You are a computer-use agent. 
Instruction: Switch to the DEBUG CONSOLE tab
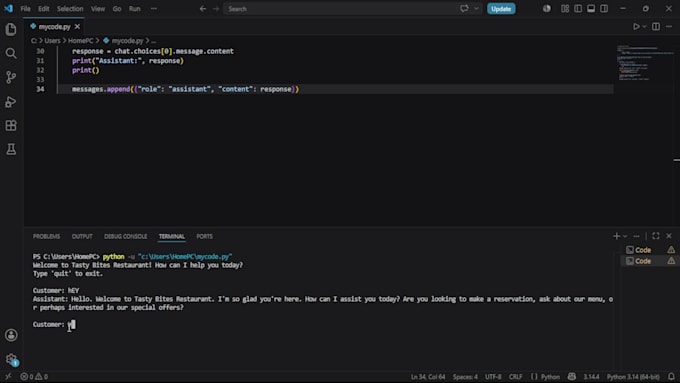click(x=125, y=236)
